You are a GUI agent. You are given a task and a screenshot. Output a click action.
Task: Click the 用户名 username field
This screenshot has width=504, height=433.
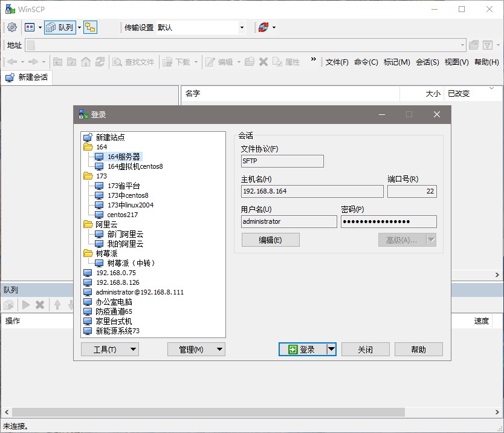tap(289, 222)
